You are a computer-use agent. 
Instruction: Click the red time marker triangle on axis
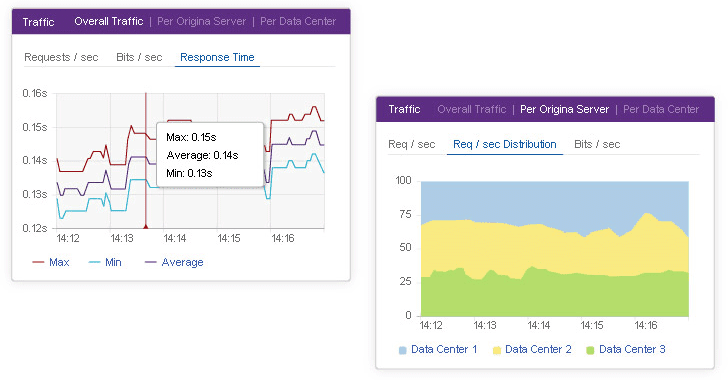146,226
